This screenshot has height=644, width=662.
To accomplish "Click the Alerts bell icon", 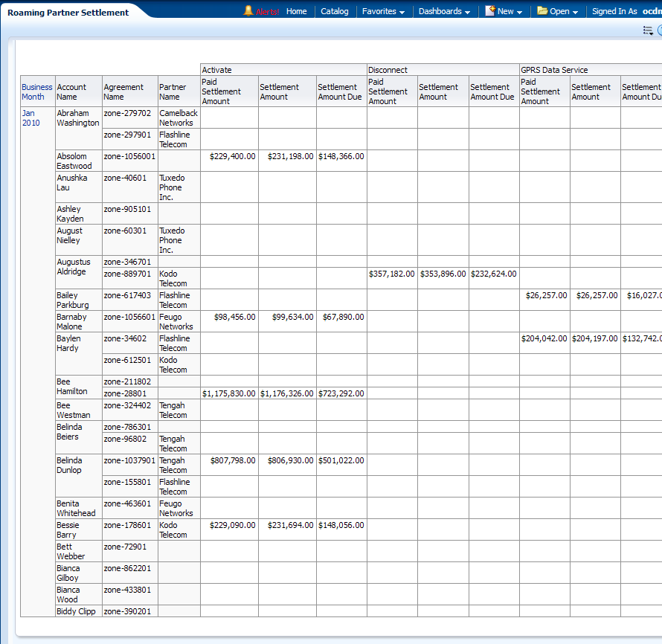I will click(x=248, y=11).
